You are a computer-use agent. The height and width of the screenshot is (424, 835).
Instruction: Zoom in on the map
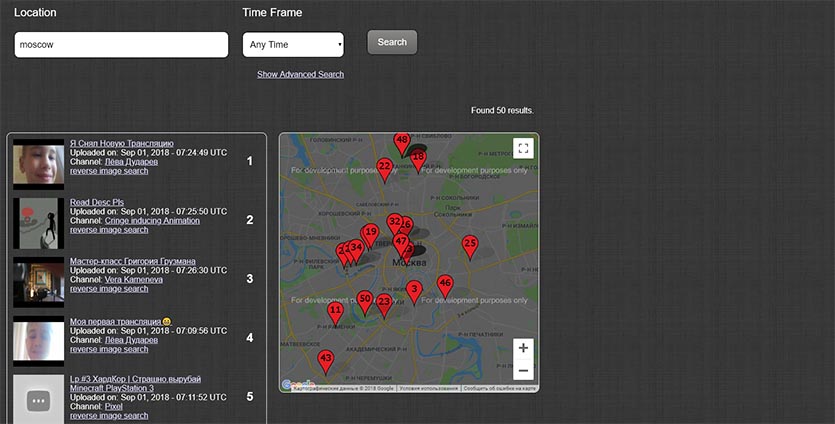(523, 349)
